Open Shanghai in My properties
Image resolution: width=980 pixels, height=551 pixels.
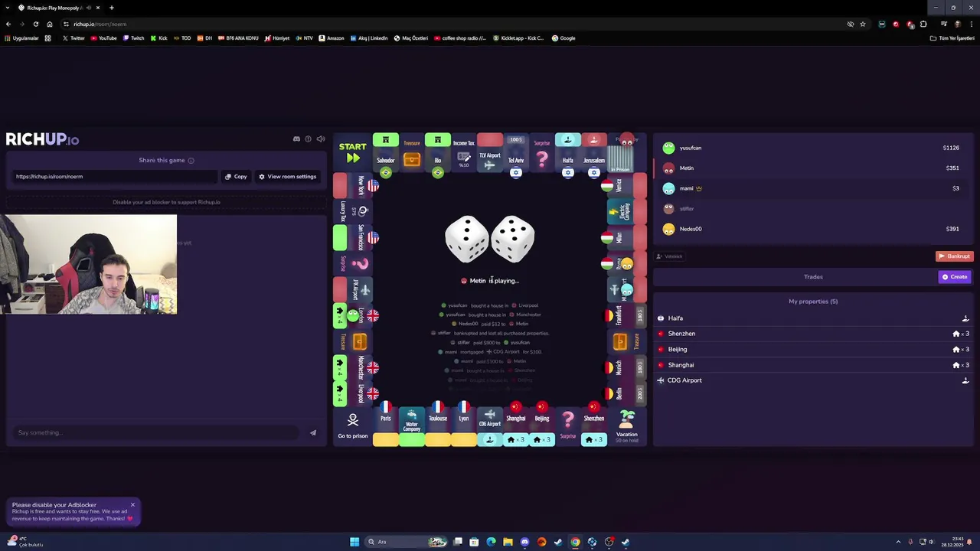tap(813, 365)
